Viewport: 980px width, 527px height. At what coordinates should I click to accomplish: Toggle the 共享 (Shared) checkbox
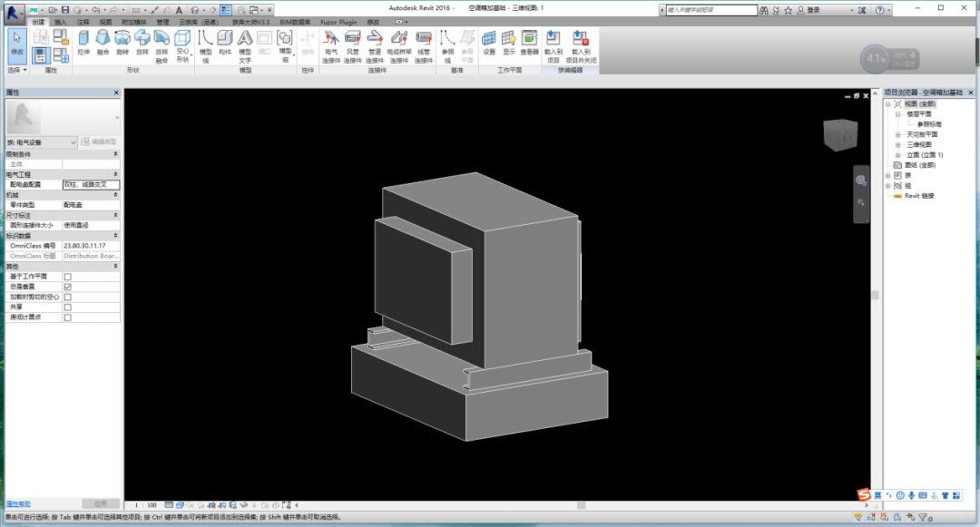click(x=67, y=307)
